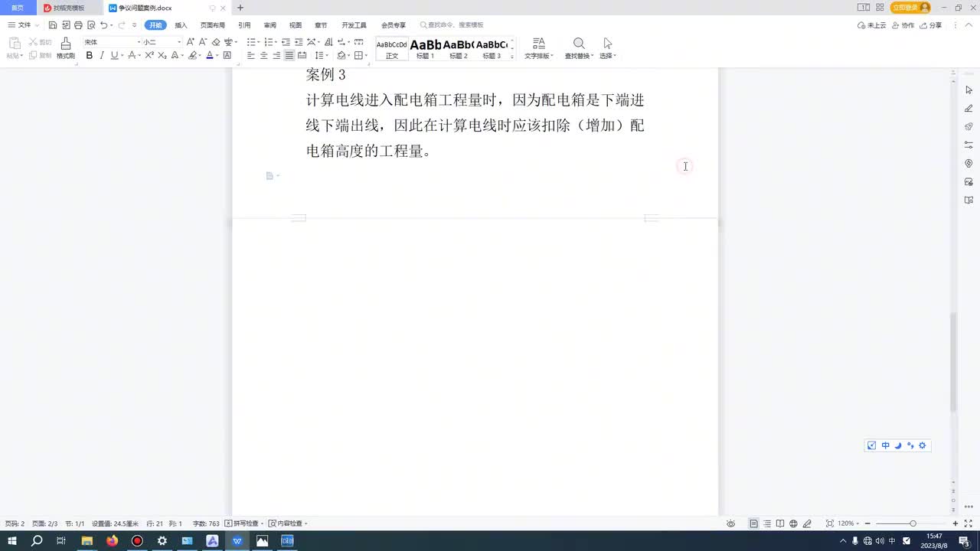
Task: Open the 文件 (File) menu
Action: pos(24,25)
